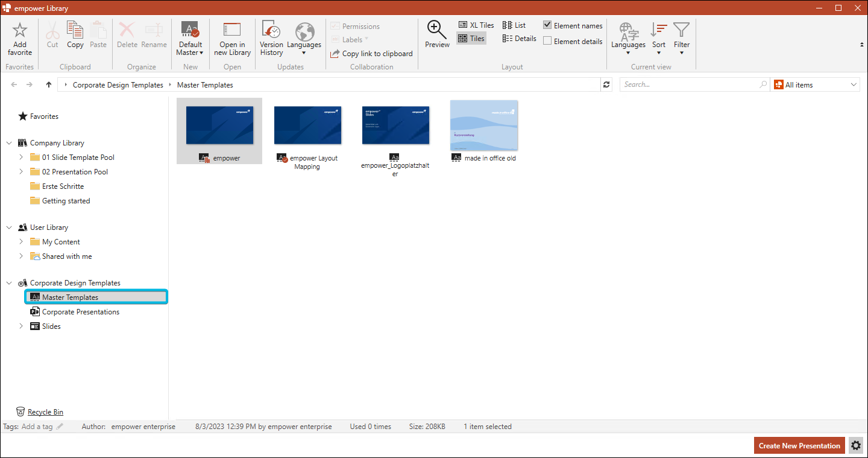Image resolution: width=868 pixels, height=458 pixels.
Task: Click the 02 Presentation Pool folder label
Action: tap(75, 172)
